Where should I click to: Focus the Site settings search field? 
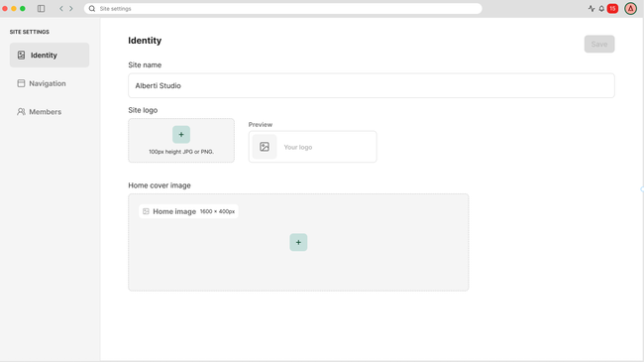click(x=283, y=8)
